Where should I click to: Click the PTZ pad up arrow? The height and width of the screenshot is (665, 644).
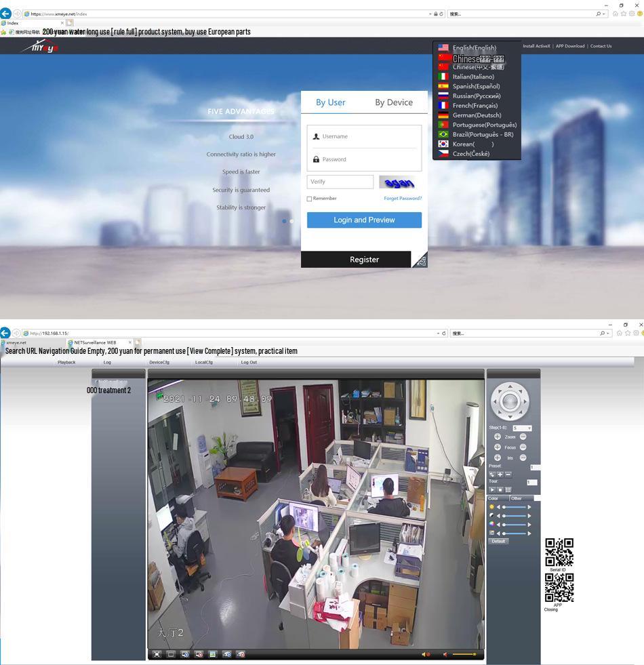510,386
